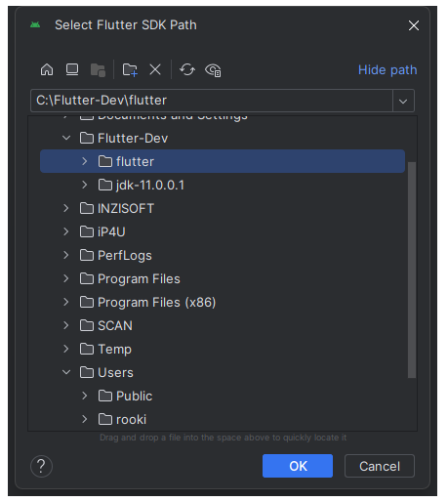Expand the INZISOFT folder

(66, 208)
